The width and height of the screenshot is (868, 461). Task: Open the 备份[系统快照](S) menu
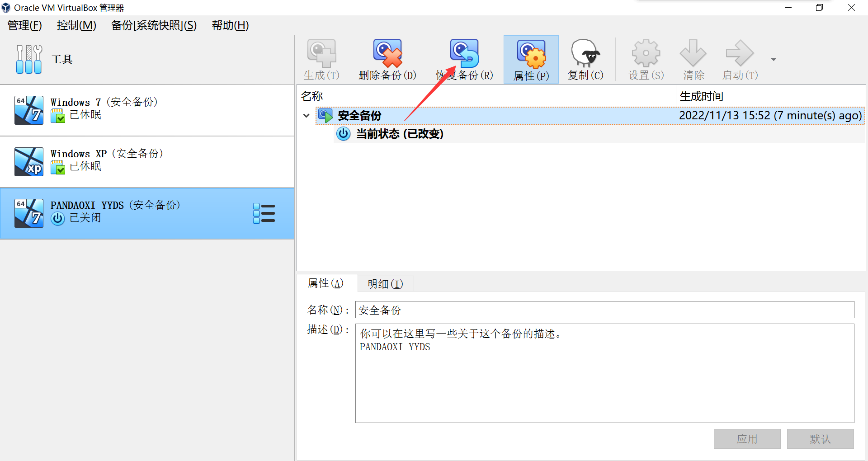pyautogui.click(x=154, y=25)
